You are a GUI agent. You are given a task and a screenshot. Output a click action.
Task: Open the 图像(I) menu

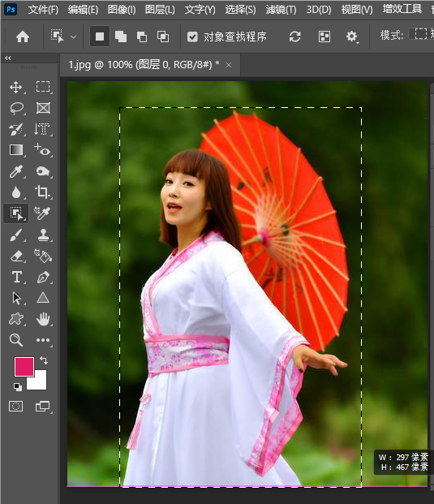[x=122, y=10]
